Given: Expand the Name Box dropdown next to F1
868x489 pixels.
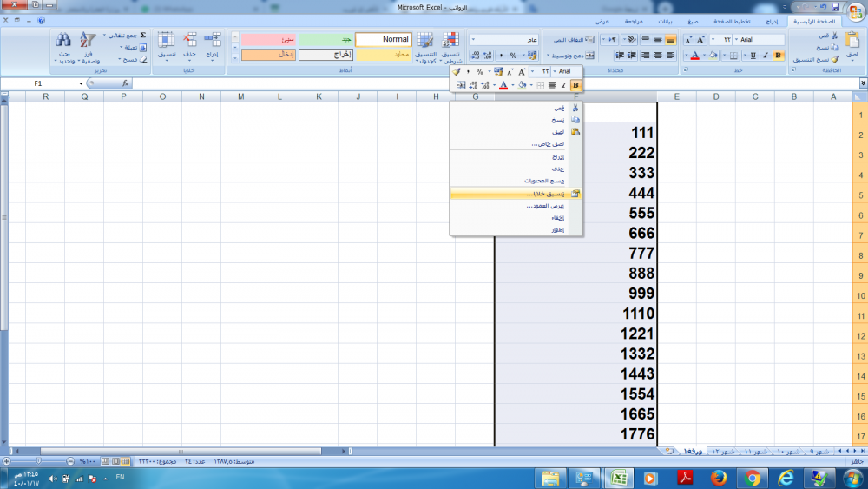Looking at the screenshot, I should [82, 83].
